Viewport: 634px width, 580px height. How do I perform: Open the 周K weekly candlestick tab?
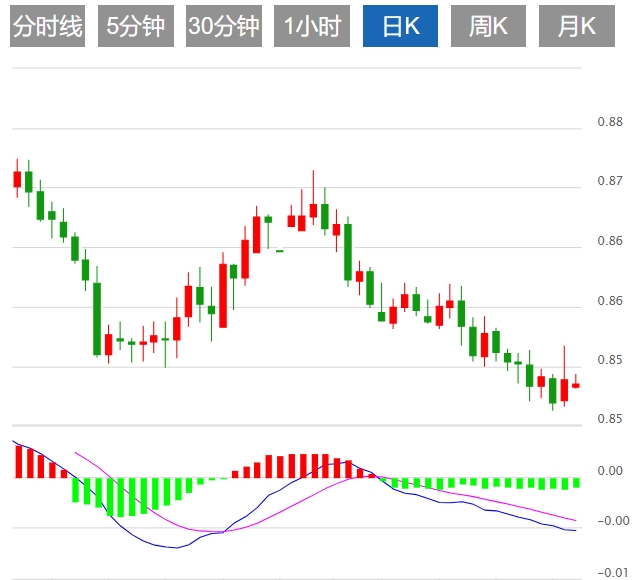[x=488, y=26]
